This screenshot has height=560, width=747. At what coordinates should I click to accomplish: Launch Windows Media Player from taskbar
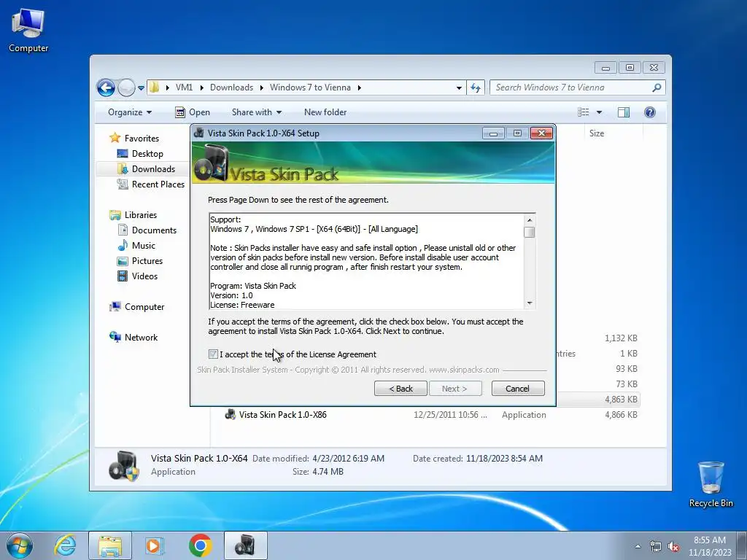click(x=155, y=545)
